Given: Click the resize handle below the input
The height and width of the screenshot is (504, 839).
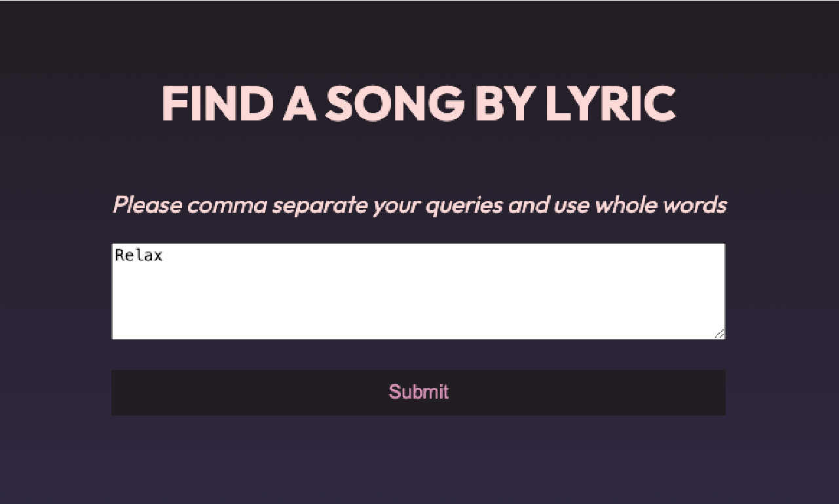Looking at the screenshot, I should click(720, 334).
